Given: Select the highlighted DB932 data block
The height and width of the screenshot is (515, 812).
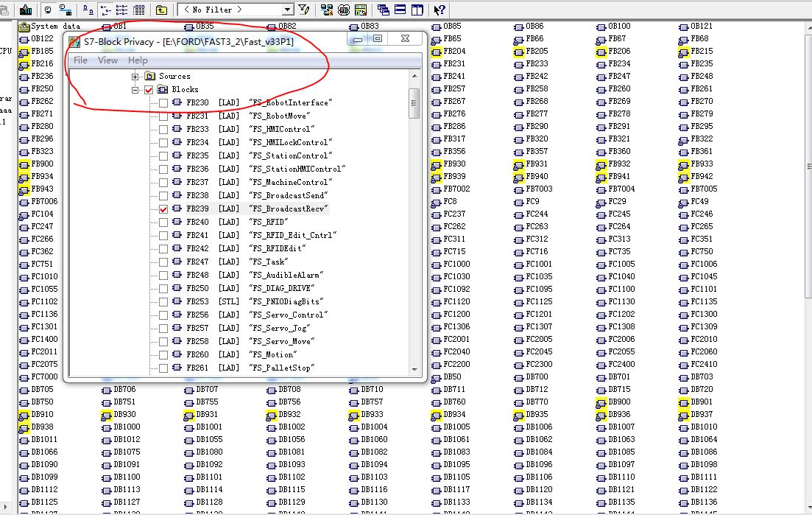Looking at the screenshot, I should [283, 415].
